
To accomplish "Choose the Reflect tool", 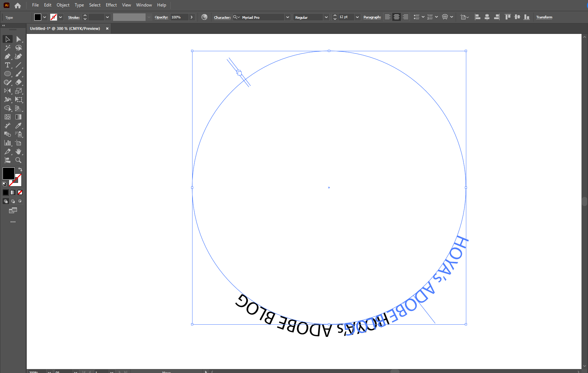I will (8, 91).
